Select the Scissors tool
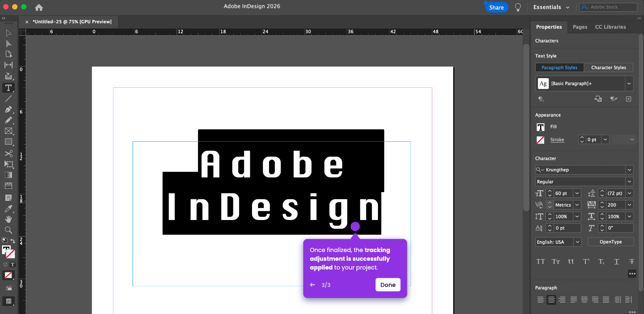644x314 pixels. [8, 153]
